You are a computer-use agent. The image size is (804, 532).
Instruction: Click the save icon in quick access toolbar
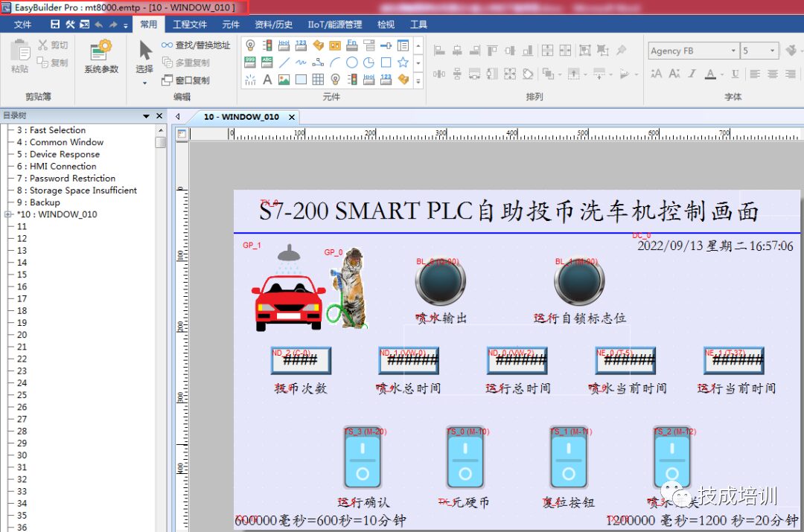point(54,25)
